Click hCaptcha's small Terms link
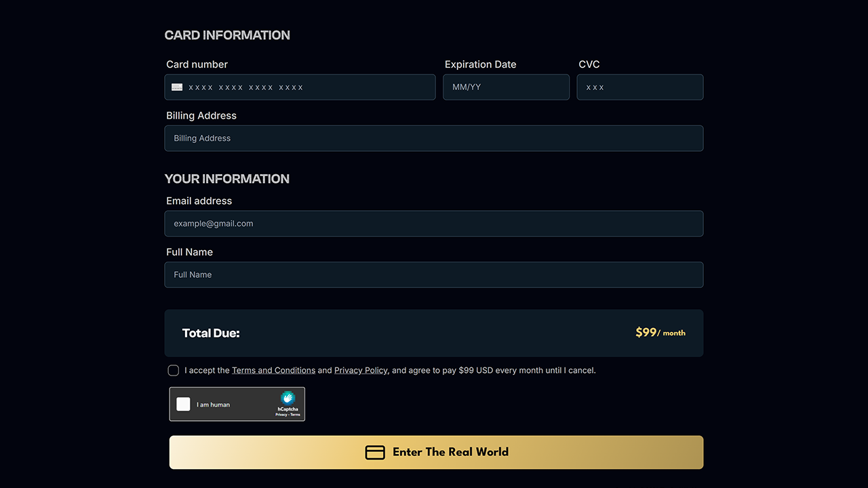The width and height of the screenshot is (868, 488). pyautogui.click(x=294, y=414)
